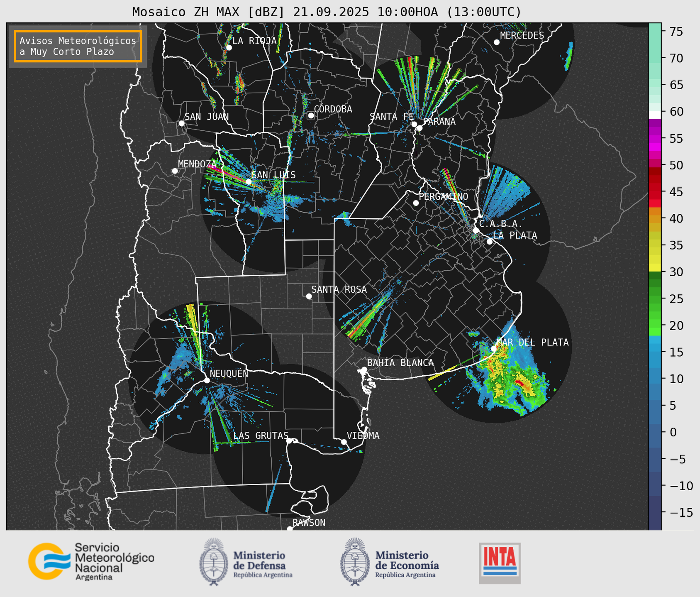700x597 pixels.
Task: Click the 50 dBZ dark red band
Action: coord(655,171)
